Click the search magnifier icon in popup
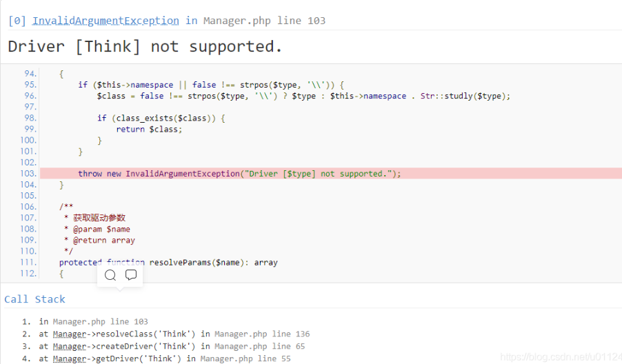Image resolution: width=622 pixels, height=364 pixels. (x=110, y=275)
